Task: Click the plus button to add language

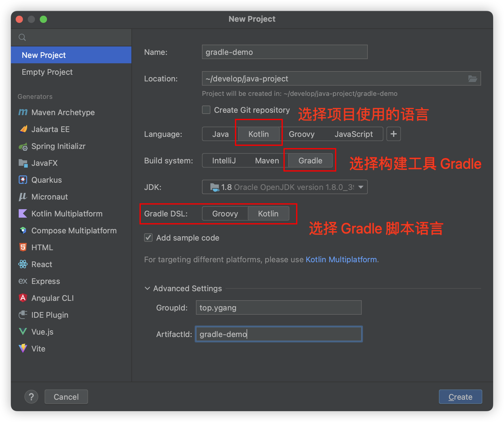Action: (393, 134)
